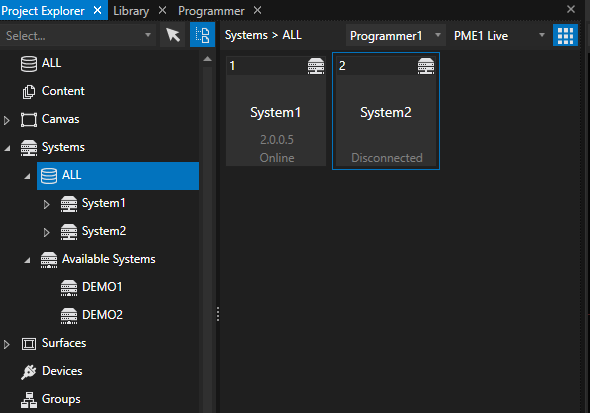Image resolution: width=590 pixels, height=413 pixels.
Task: Click the Disconnected status text
Action: tap(386, 158)
